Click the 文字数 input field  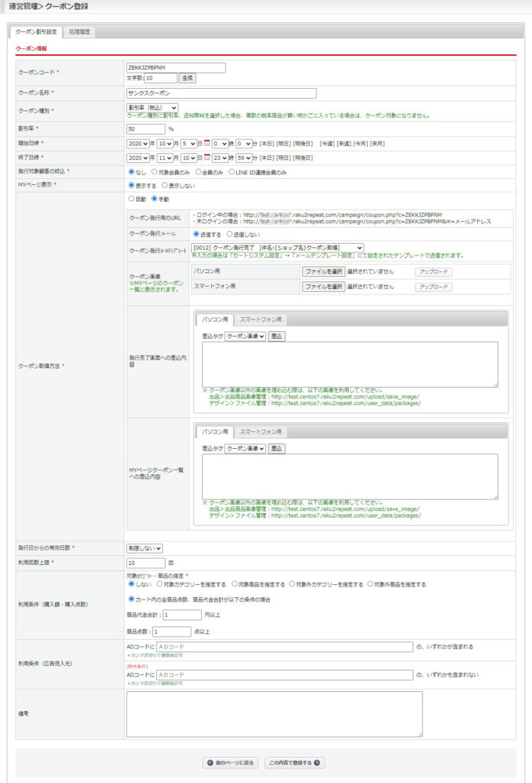161,79
